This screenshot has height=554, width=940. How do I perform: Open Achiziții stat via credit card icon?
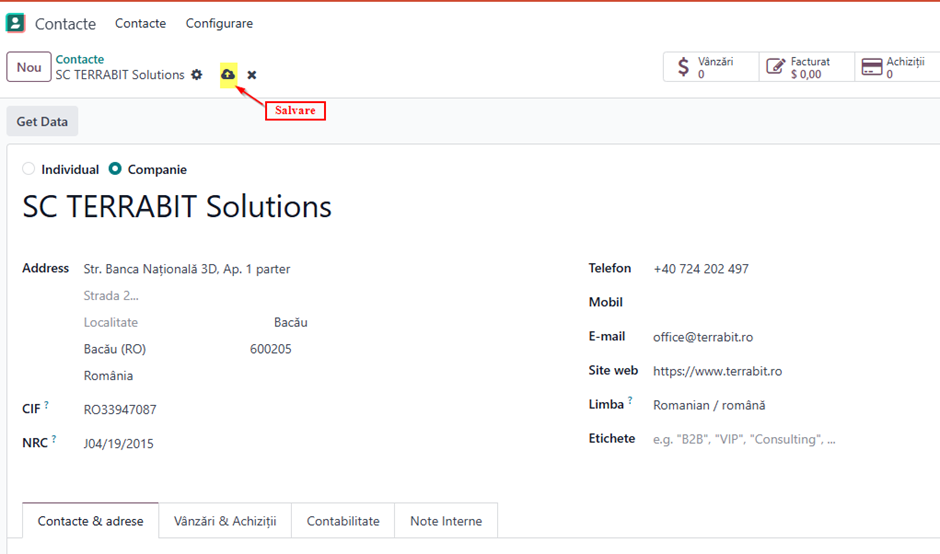872,67
